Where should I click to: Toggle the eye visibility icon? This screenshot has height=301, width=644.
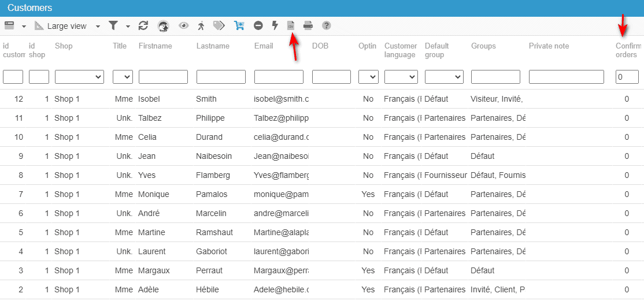pos(184,25)
